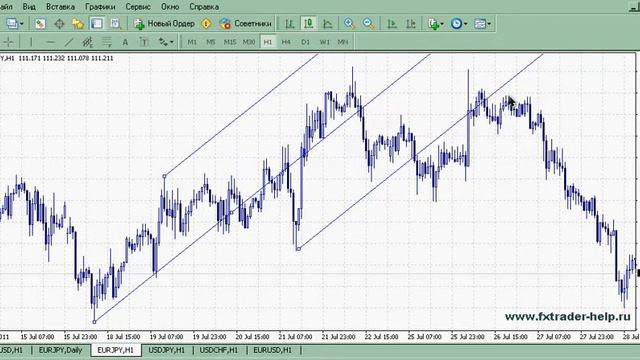
Task: Switch to the EURJPY,H1 chart tab
Action: coord(116,350)
